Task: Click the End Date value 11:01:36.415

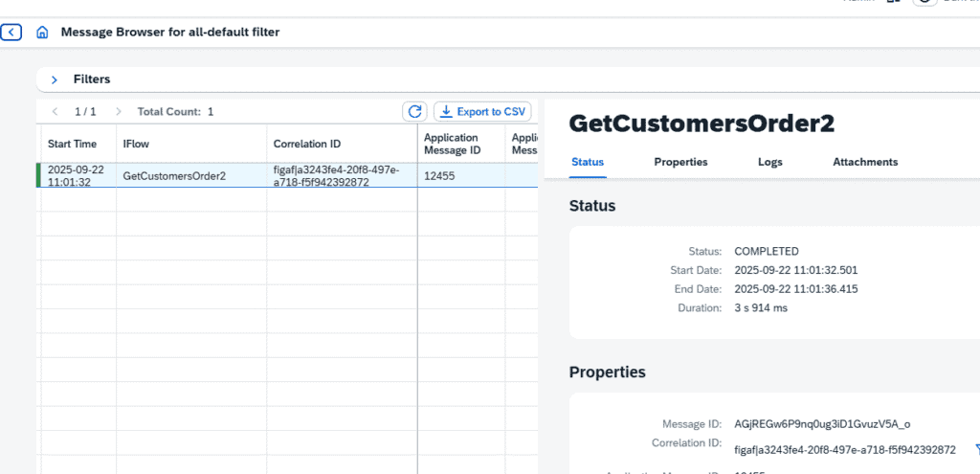Action: [x=795, y=289]
